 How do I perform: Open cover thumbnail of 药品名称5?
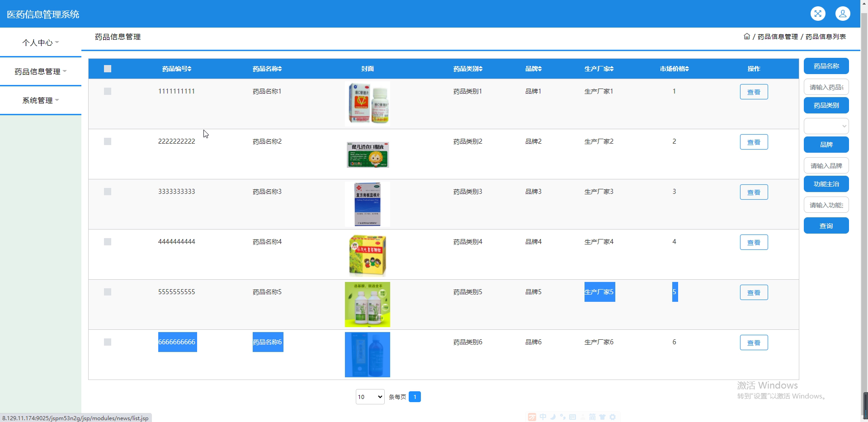pyautogui.click(x=368, y=305)
